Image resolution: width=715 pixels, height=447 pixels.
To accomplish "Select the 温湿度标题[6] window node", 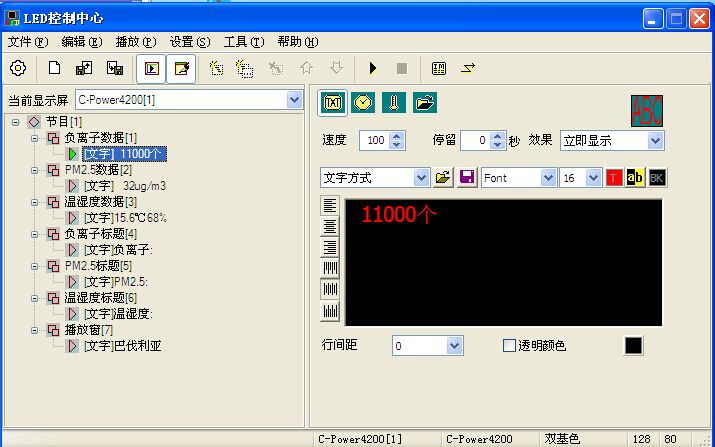I will 100,298.
